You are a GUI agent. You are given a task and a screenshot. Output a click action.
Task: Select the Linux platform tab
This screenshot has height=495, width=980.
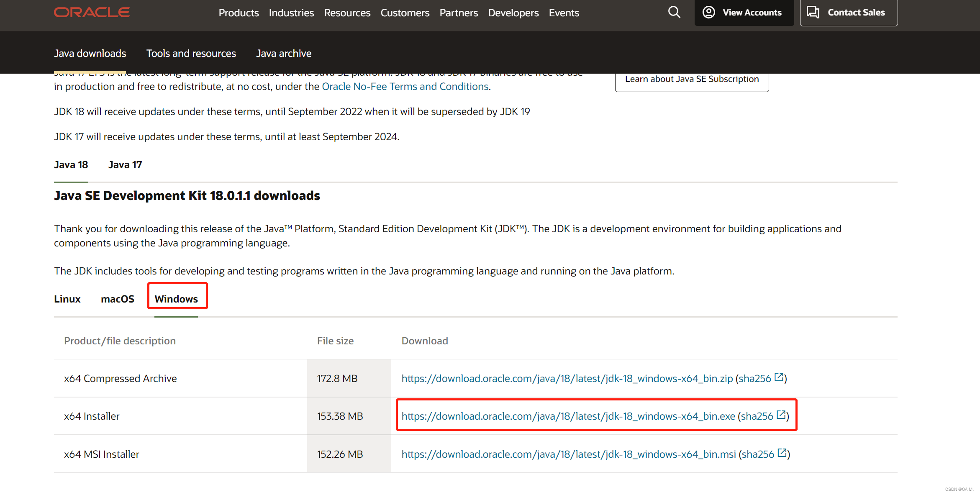tap(67, 299)
